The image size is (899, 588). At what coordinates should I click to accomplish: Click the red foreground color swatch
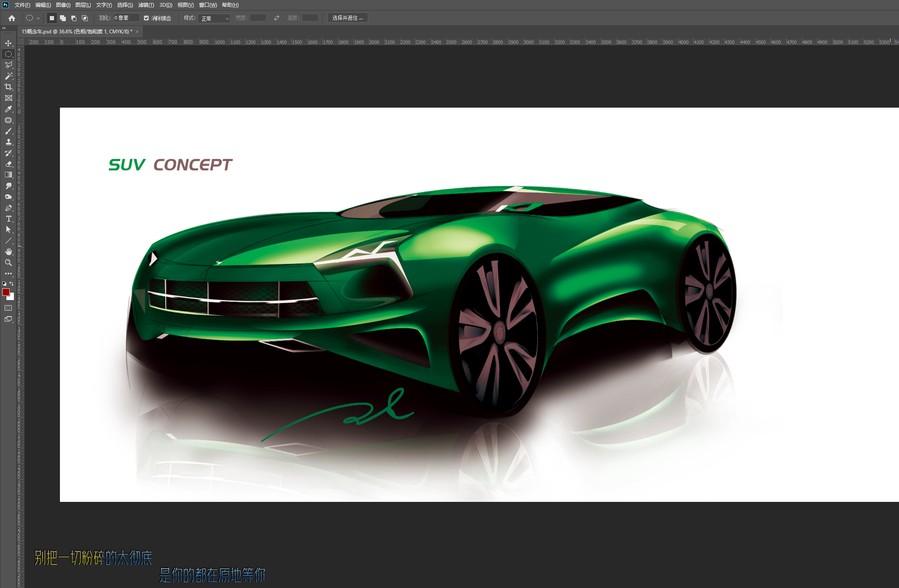5,292
